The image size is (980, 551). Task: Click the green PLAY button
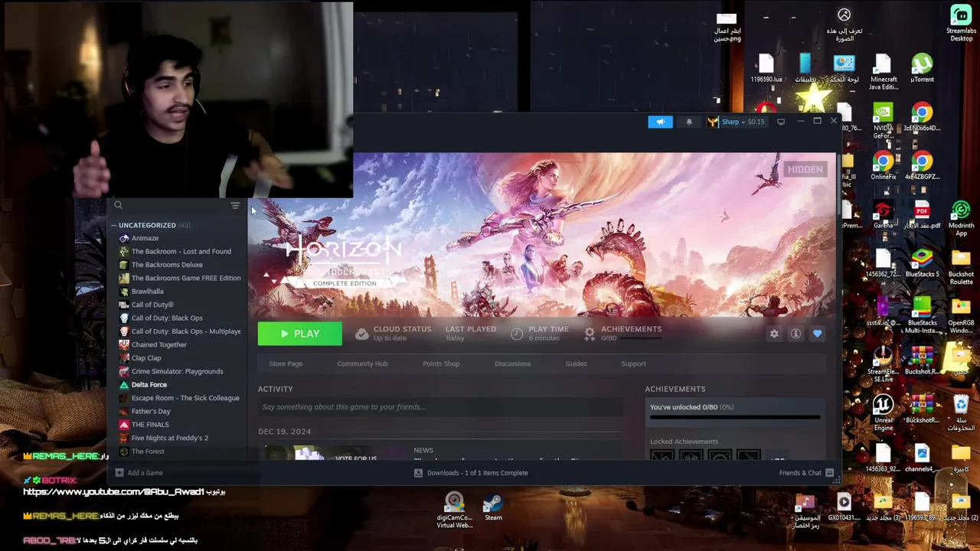[299, 334]
